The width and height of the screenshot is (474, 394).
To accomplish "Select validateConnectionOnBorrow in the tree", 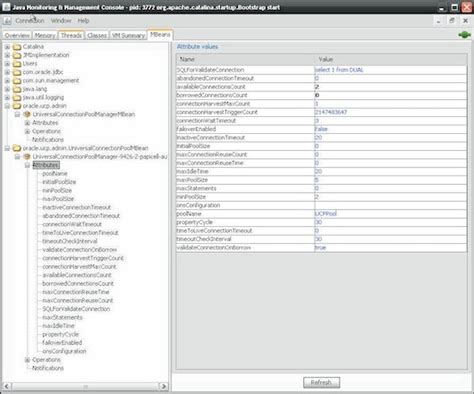I will (x=79, y=250).
